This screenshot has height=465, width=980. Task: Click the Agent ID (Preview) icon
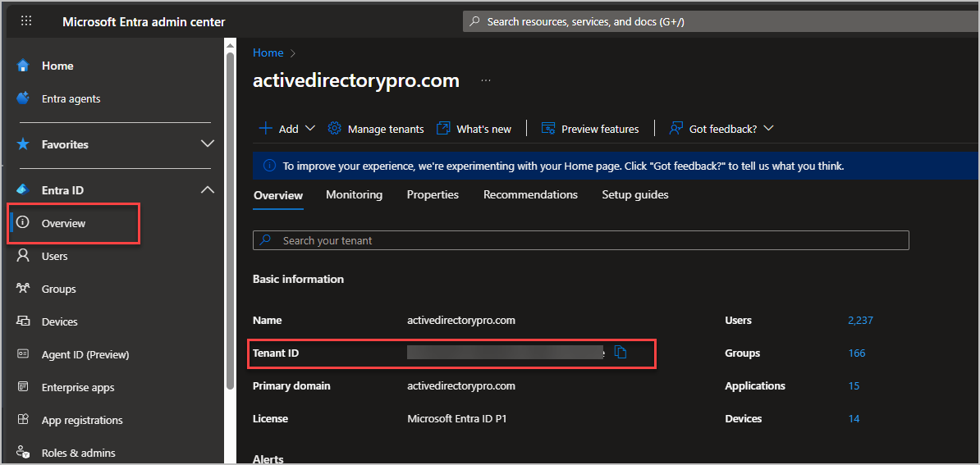[23, 354]
